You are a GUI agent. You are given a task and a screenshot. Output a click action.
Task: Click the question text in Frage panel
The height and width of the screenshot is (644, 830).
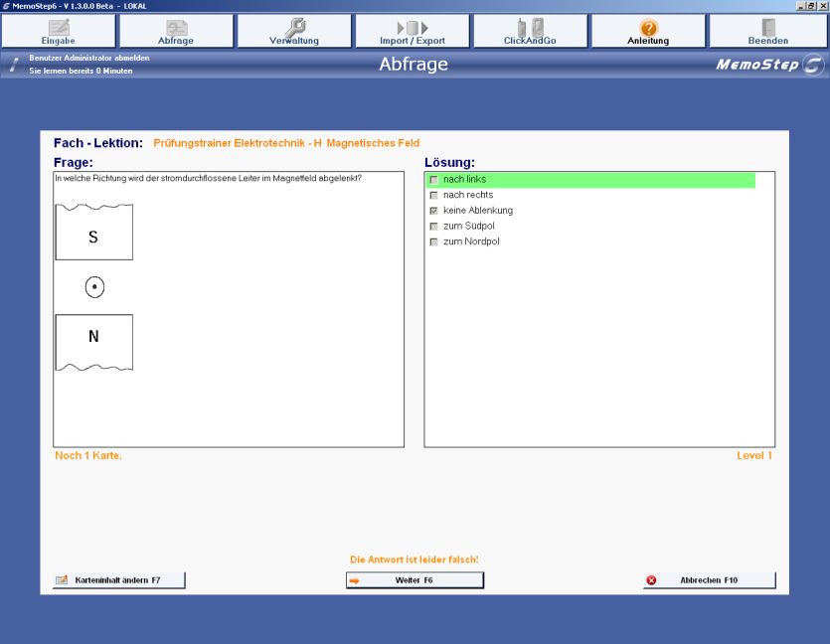(208, 179)
